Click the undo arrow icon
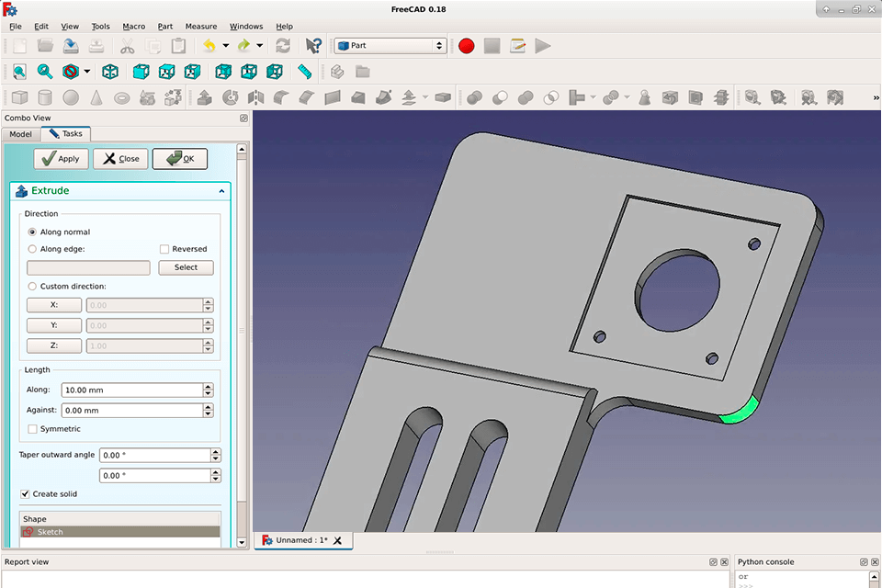 pos(209,45)
